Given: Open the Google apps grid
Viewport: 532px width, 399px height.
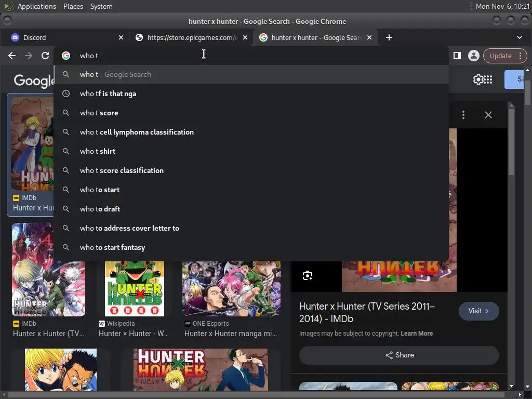Looking at the screenshot, I should (x=487, y=79).
